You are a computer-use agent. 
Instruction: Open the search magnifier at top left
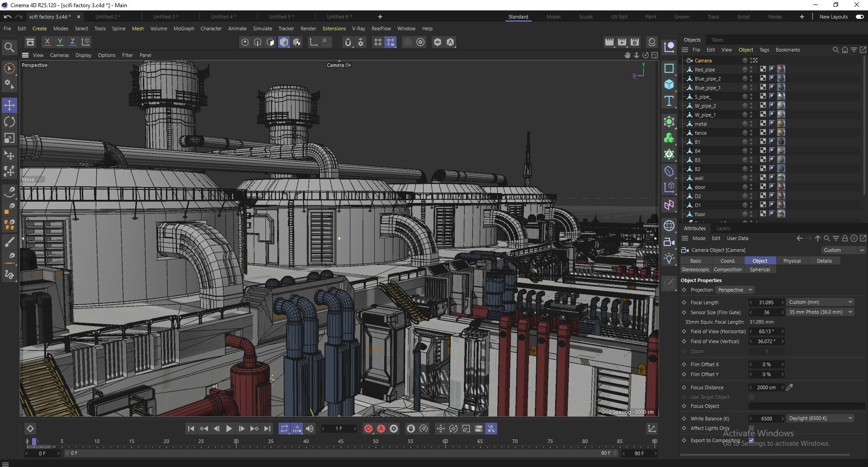9,47
